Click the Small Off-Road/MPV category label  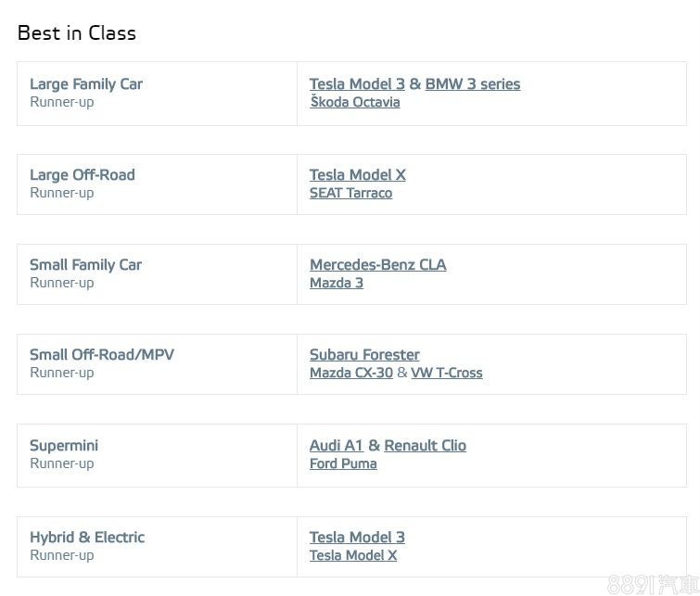coord(102,355)
